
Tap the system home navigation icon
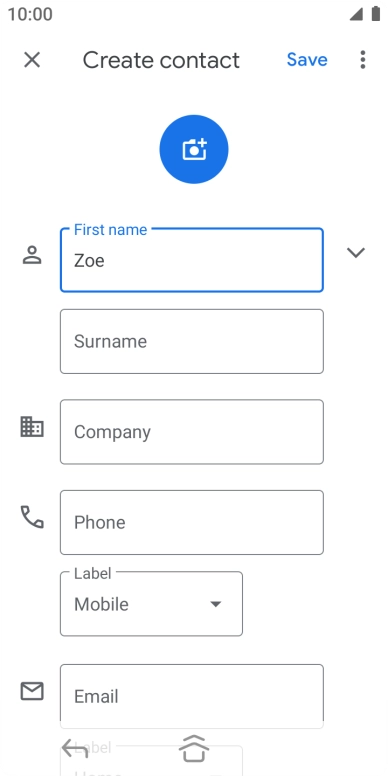click(194, 749)
